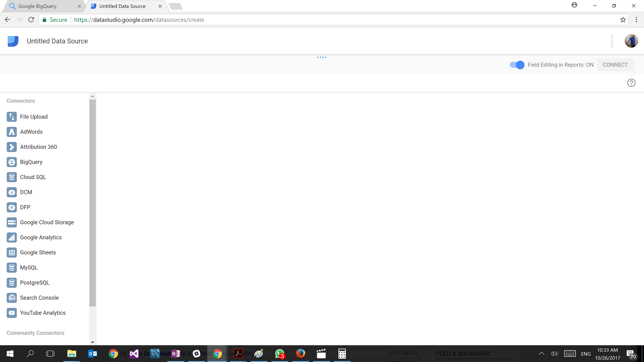
Task: Open a new browser tab
Action: point(176,6)
